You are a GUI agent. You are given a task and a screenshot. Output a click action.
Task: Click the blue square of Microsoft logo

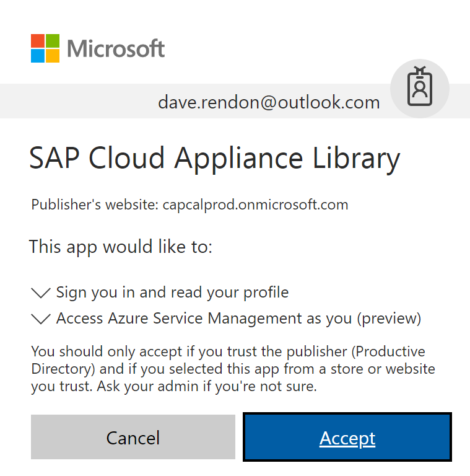(38, 56)
